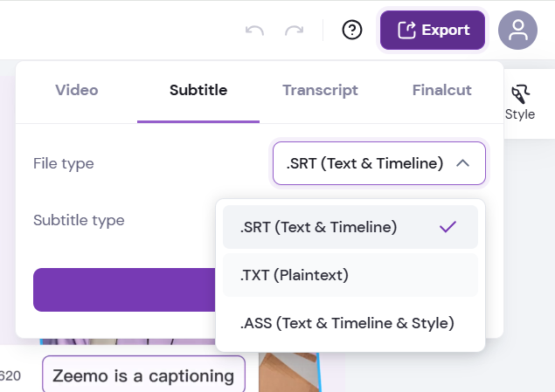The height and width of the screenshot is (392, 555).
Task: Click the Undo arrow icon
Action: pyautogui.click(x=255, y=31)
